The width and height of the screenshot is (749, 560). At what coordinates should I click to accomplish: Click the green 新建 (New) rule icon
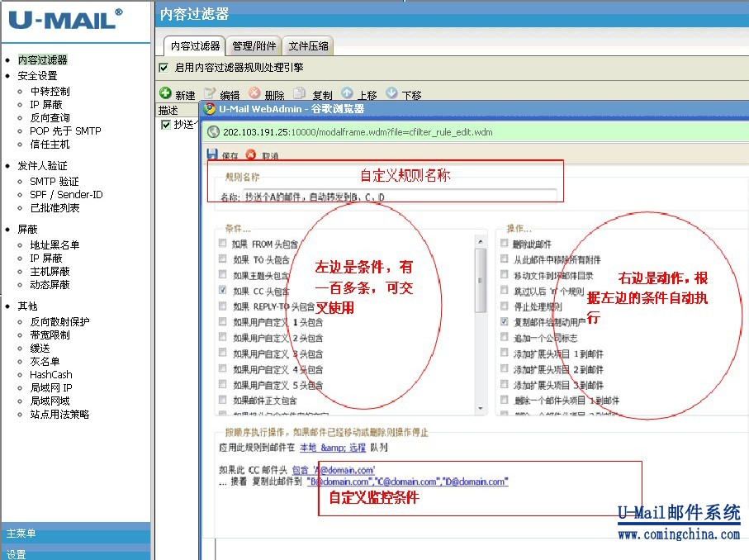tap(165, 94)
